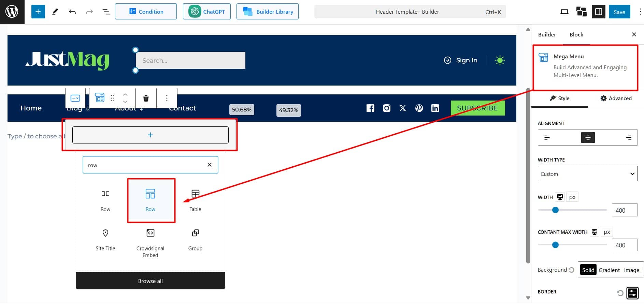
Task: Move the block up
Action: 125,95
